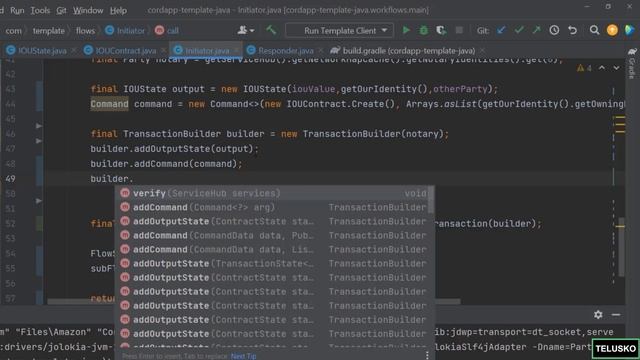The width and height of the screenshot is (640, 360).
Task: Place cursor after builder. on line 49
Action: (x=133, y=179)
